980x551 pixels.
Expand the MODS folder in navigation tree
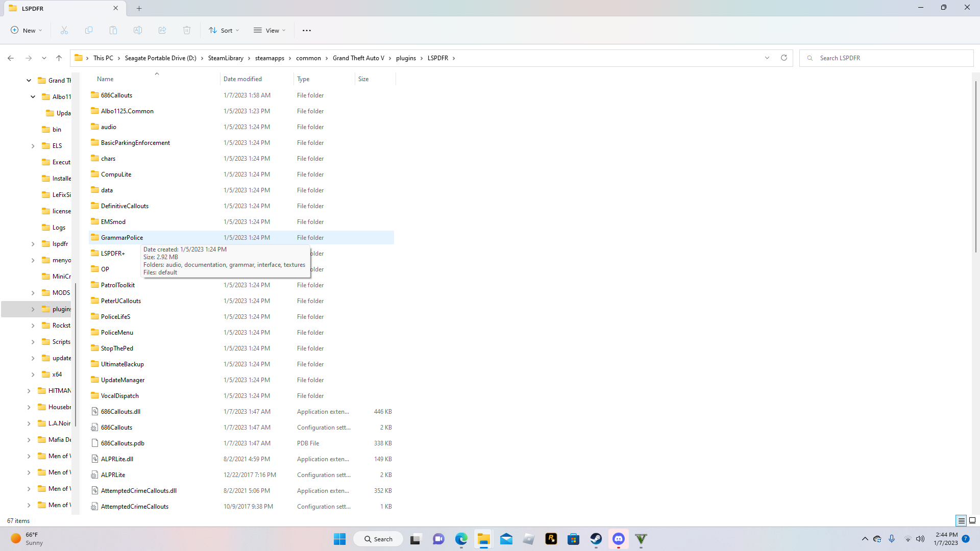click(33, 293)
